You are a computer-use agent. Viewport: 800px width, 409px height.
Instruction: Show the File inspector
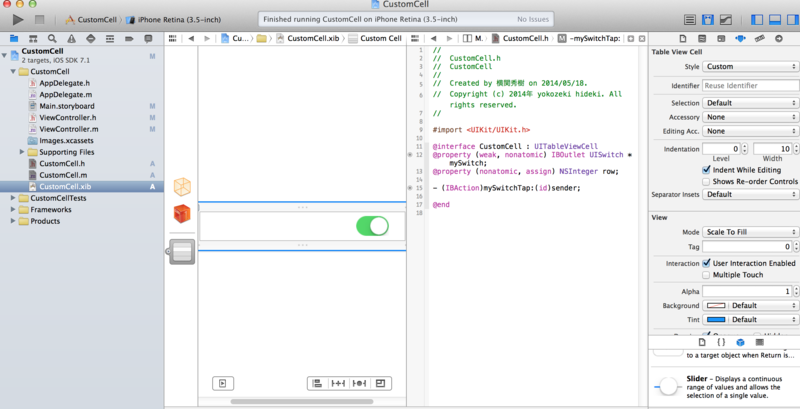(x=683, y=39)
